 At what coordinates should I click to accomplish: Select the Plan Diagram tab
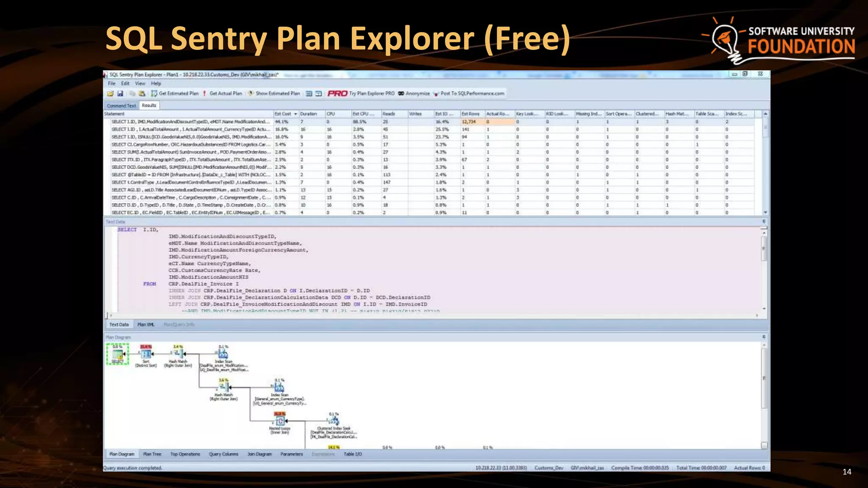(x=122, y=454)
